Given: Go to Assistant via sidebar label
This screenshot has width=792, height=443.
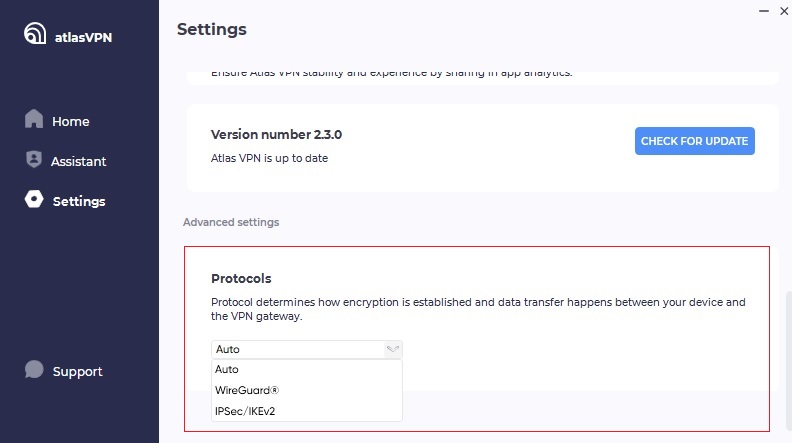Looking at the screenshot, I should point(78,161).
